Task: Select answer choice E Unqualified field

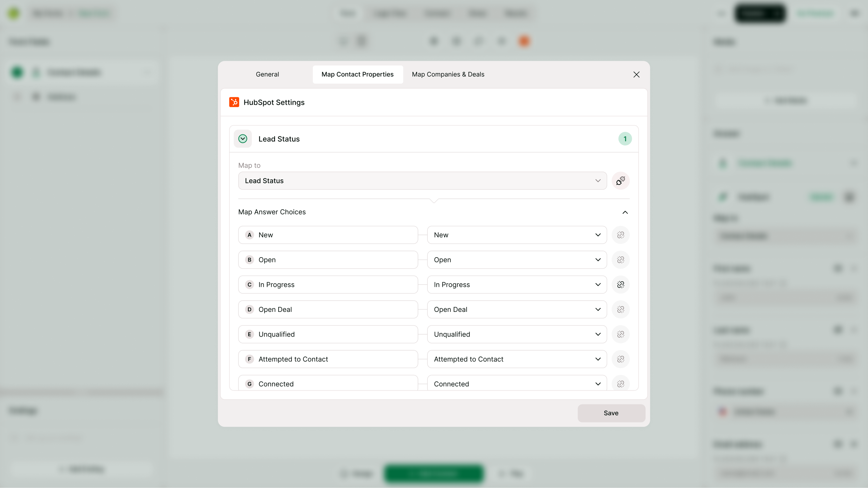Action: click(x=328, y=334)
